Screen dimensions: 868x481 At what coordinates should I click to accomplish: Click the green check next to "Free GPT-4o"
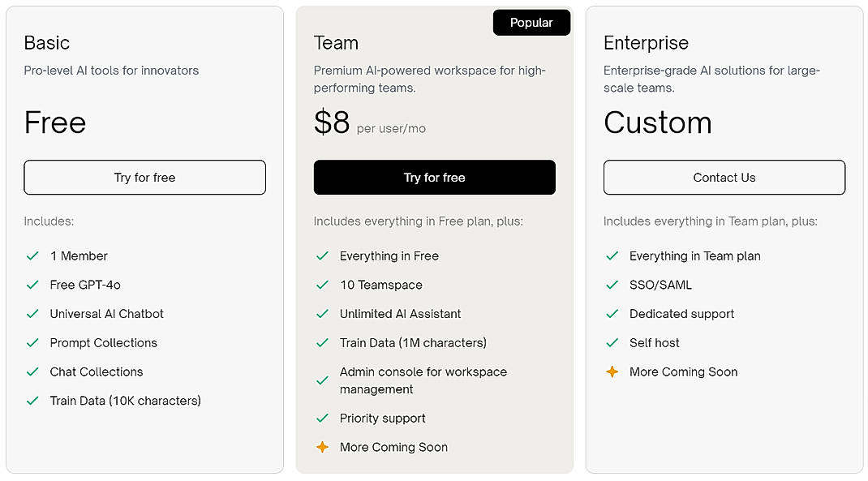click(x=32, y=285)
